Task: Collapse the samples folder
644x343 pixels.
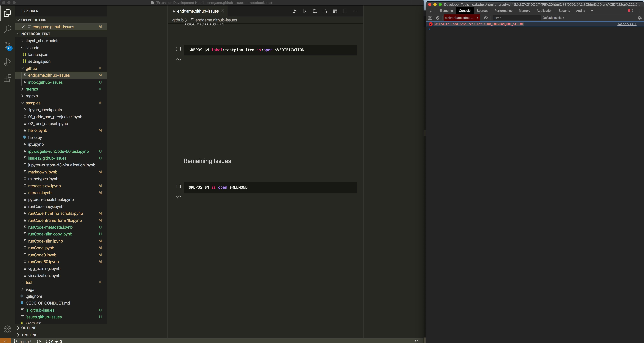Action: [22, 103]
